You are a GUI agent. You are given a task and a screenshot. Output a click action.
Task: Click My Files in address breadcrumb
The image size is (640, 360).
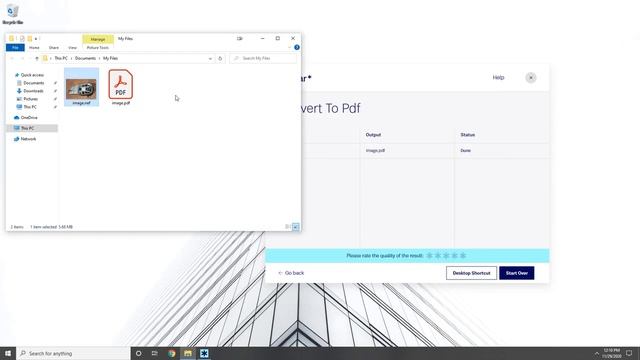pyautogui.click(x=110, y=58)
